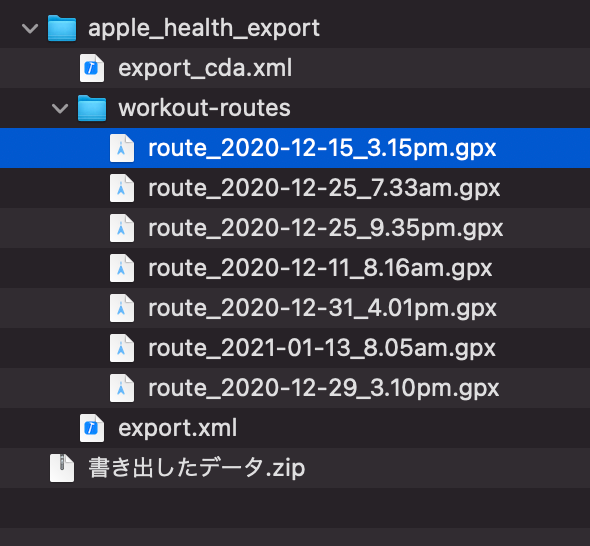The height and width of the screenshot is (546, 590).
Task: Click the icon of route_2020-12-15_3.15pm.gpx
Action: point(122,148)
